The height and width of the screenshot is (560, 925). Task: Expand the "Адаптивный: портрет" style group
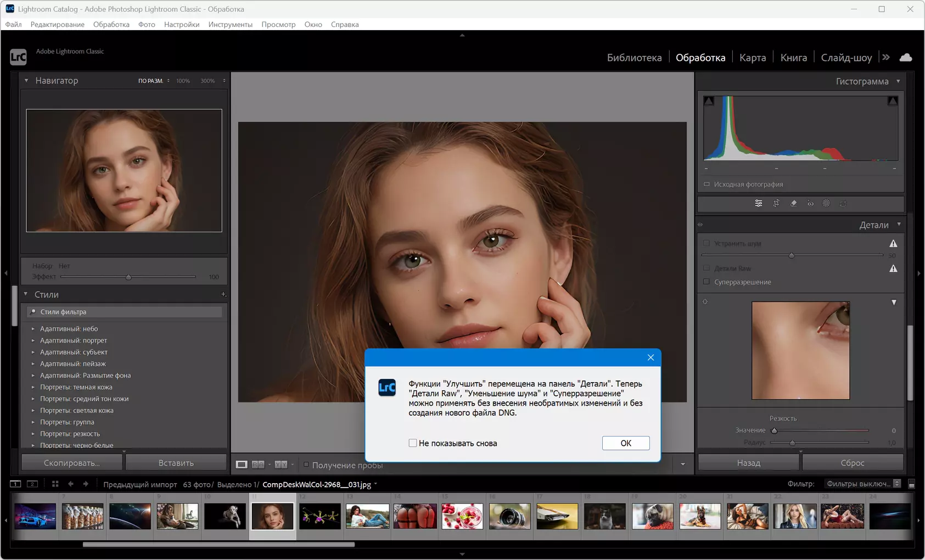(x=33, y=340)
